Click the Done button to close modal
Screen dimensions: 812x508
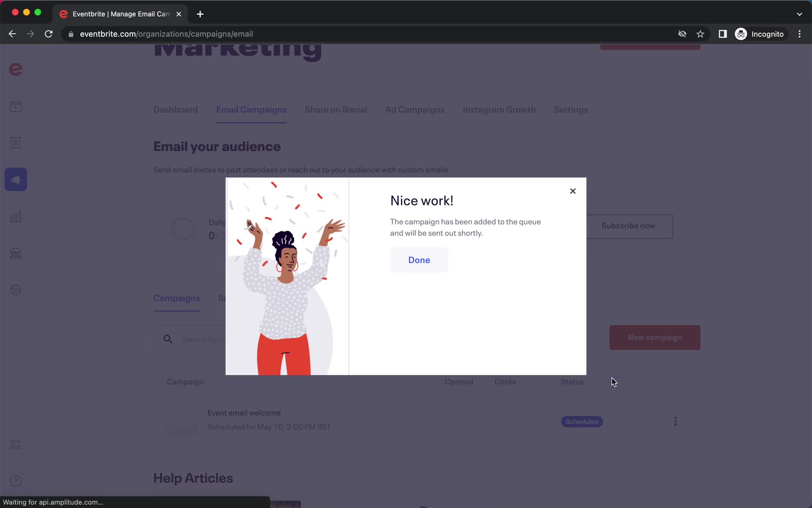tap(419, 260)
